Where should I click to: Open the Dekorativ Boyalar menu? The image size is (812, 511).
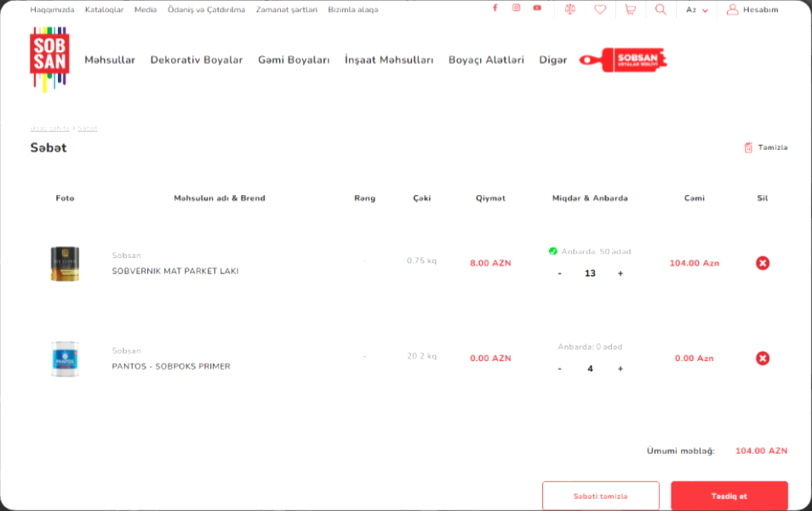click(x=197, y=60)
